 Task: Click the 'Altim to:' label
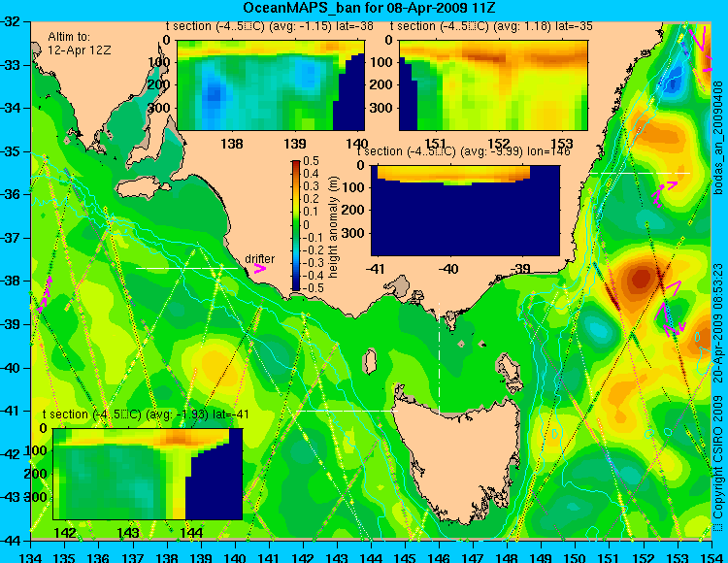coord(69,37)
